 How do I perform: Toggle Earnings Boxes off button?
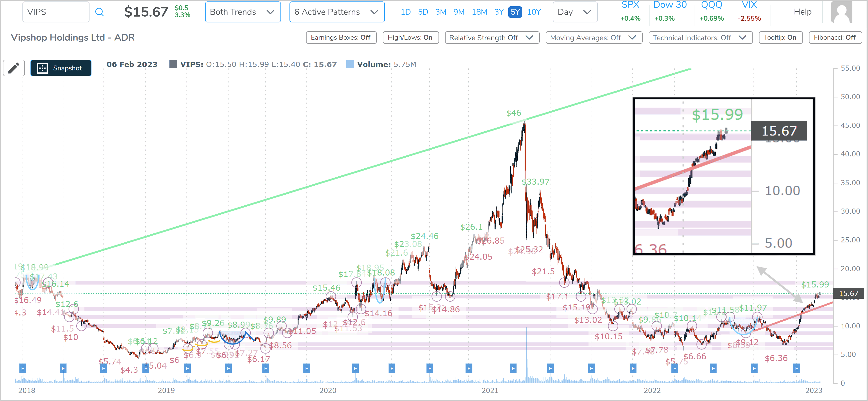[341, 37]
